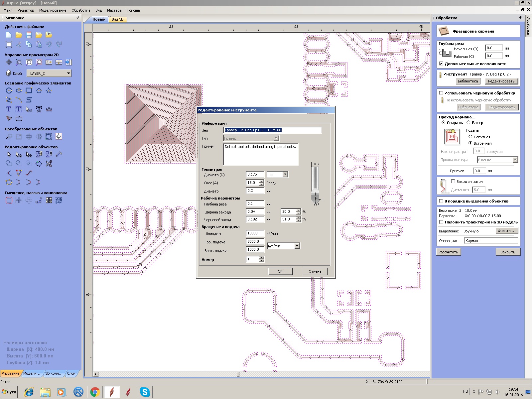
Task: Activate the pan view tool
Action: [9, 62]
